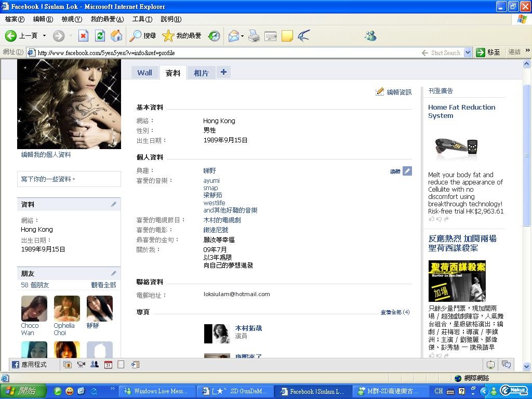Open the 我的最愛 favorites star in the toolbar
This screenshot has height=399, width=532.
click(x=181, y=36)
